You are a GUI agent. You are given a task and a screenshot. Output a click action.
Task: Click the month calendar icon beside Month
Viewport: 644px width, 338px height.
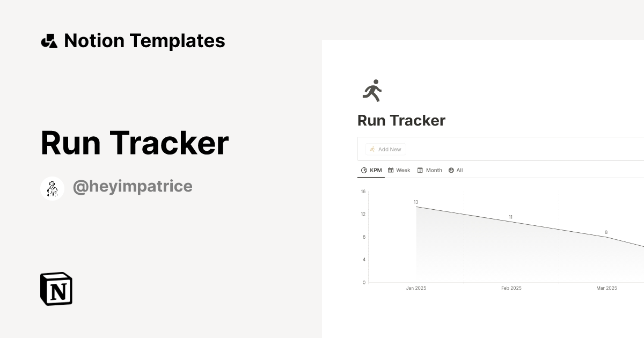coord(420,170)
